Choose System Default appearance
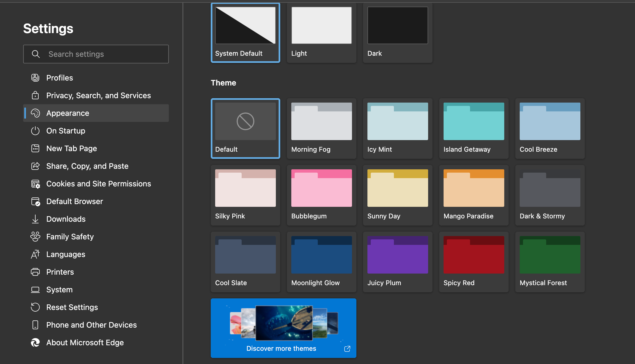Screen dimensions: 635x364 [245, 33]
